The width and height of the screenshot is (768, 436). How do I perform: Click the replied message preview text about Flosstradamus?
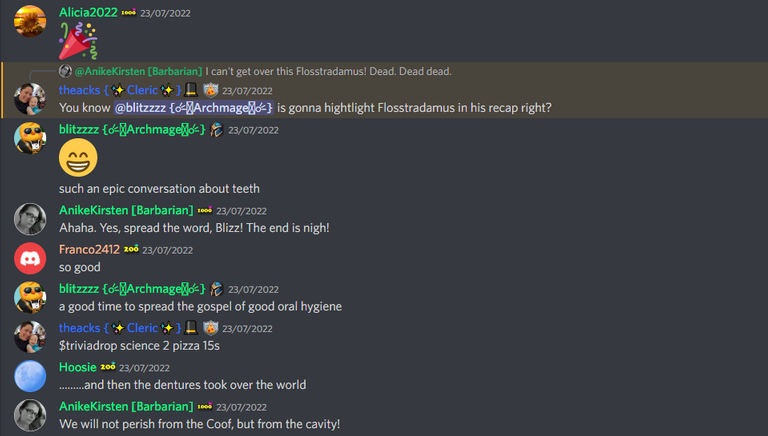point(328,72)
